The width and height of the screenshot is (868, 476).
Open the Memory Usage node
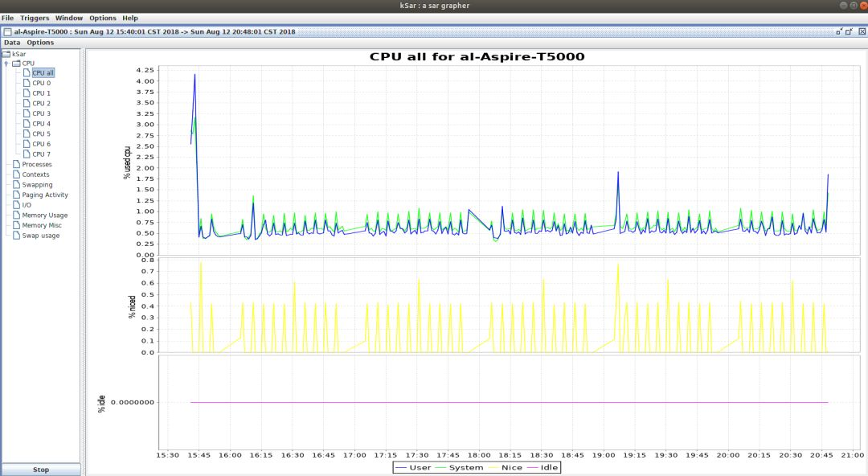[45, 215]
